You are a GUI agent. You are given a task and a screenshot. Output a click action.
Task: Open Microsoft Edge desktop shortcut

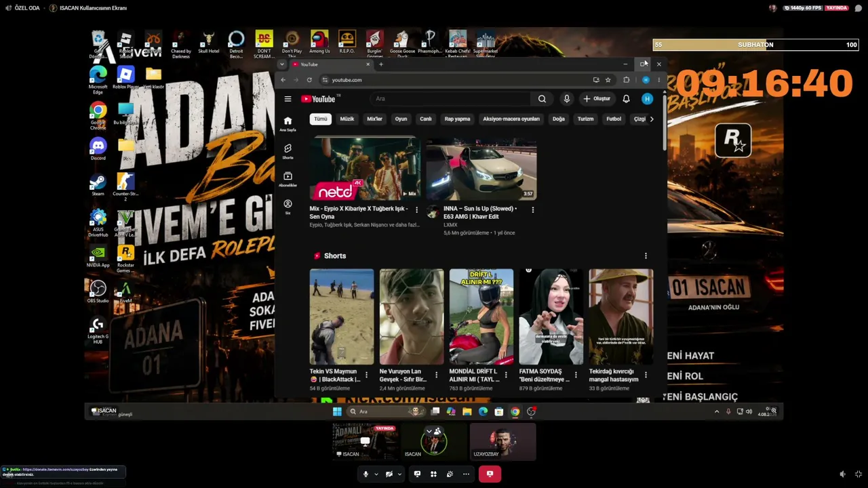[98, 79]
